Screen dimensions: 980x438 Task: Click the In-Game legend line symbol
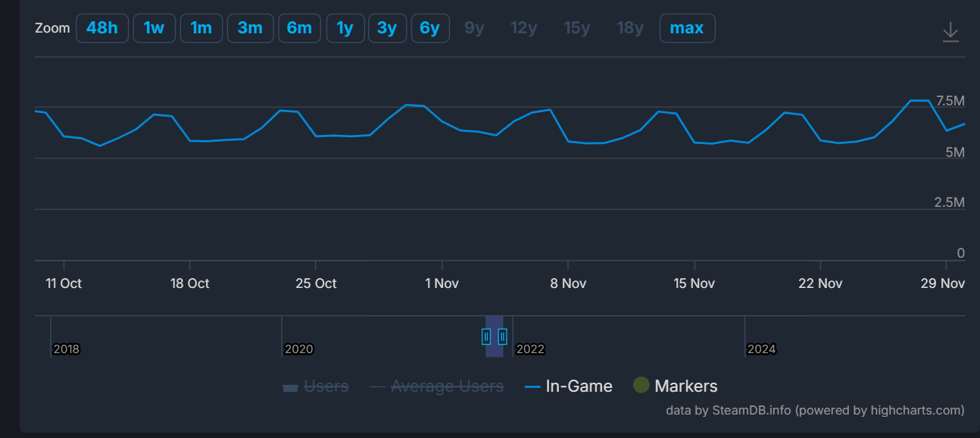532,386
